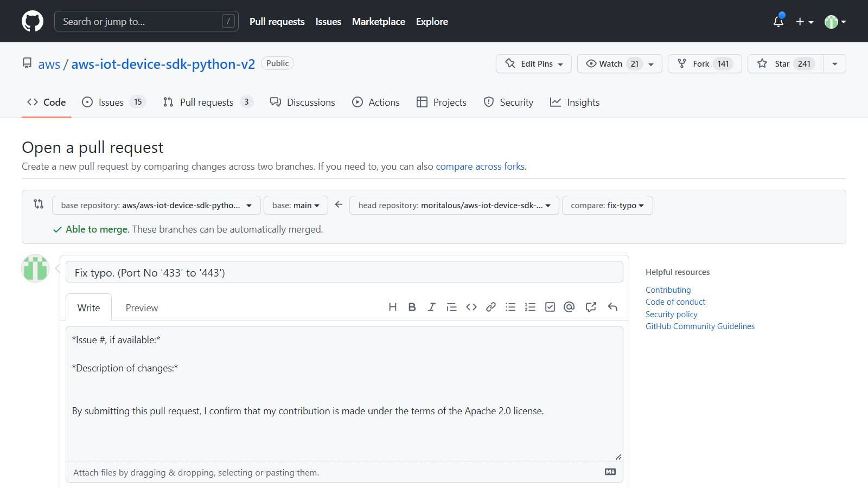Go to the Issues repository tab
Viewport: 868px width, 488px height.
tap(111, 102)
